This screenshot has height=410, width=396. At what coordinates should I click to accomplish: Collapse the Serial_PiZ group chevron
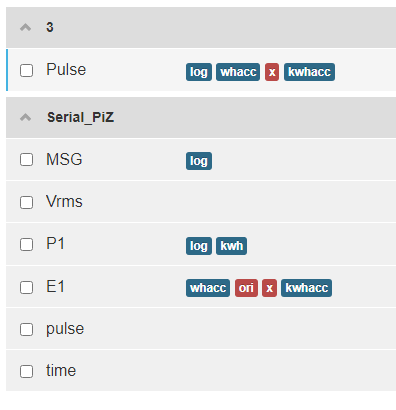click(x=26, y=117)
